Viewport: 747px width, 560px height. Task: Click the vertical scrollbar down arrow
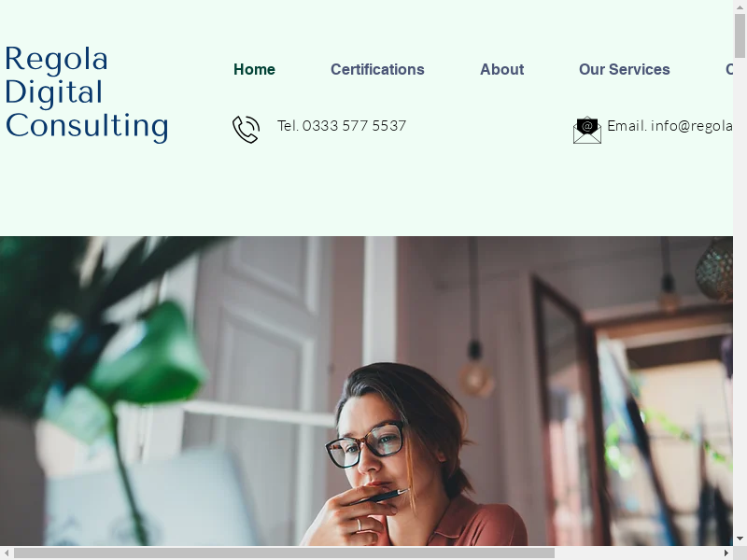(x=740, y=539)
